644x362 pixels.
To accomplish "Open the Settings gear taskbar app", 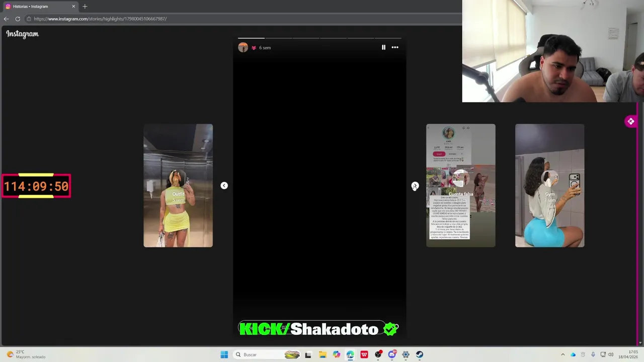I will click(406, 354).
